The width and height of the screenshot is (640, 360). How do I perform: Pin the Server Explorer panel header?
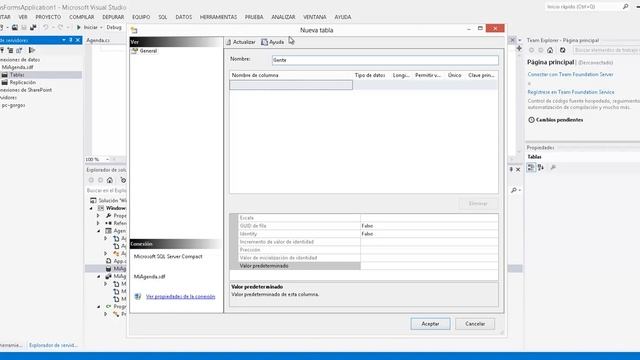[71, 40]
